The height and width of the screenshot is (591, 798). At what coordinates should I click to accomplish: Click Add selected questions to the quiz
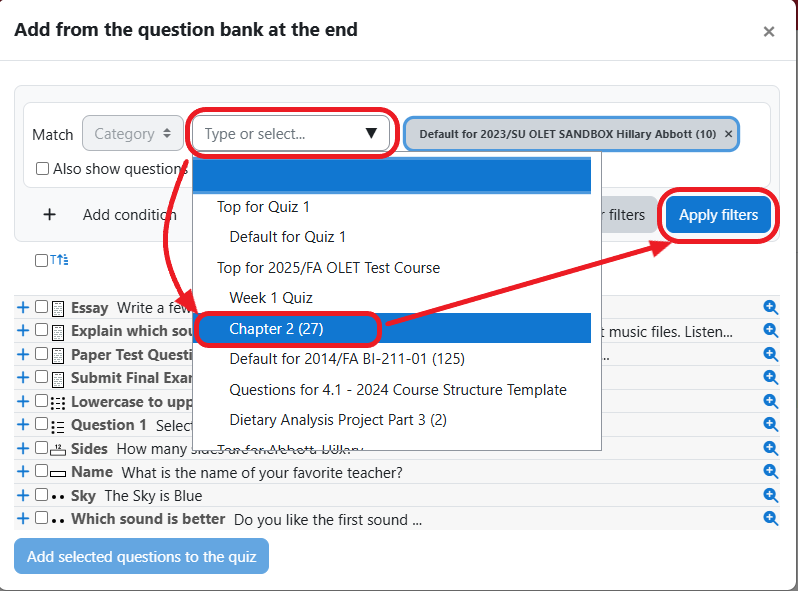(x=141, y=557)
